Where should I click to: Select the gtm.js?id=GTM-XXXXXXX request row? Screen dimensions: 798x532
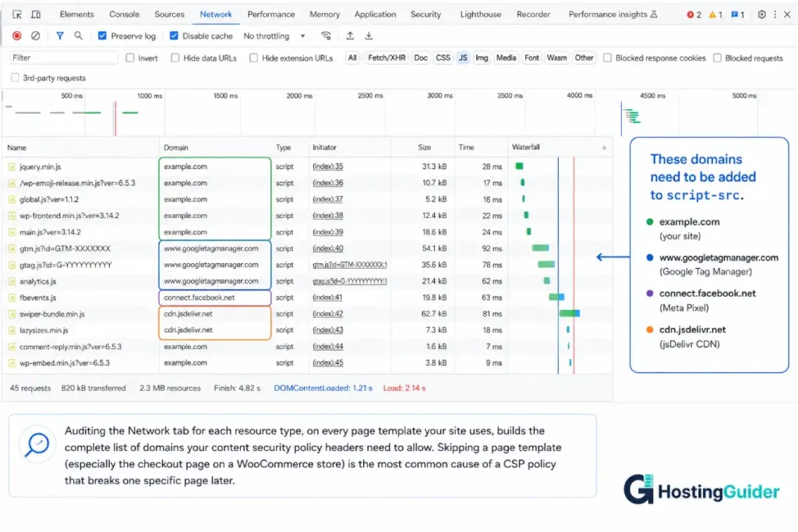[307, 248]
